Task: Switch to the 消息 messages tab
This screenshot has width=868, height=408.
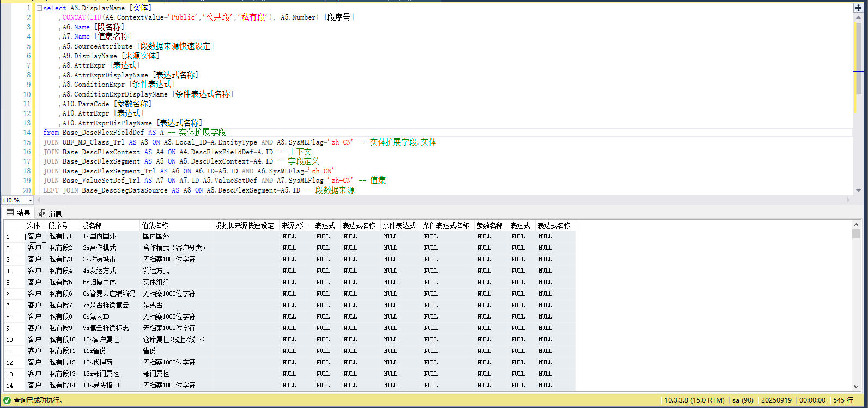Action: click(50, 213)
